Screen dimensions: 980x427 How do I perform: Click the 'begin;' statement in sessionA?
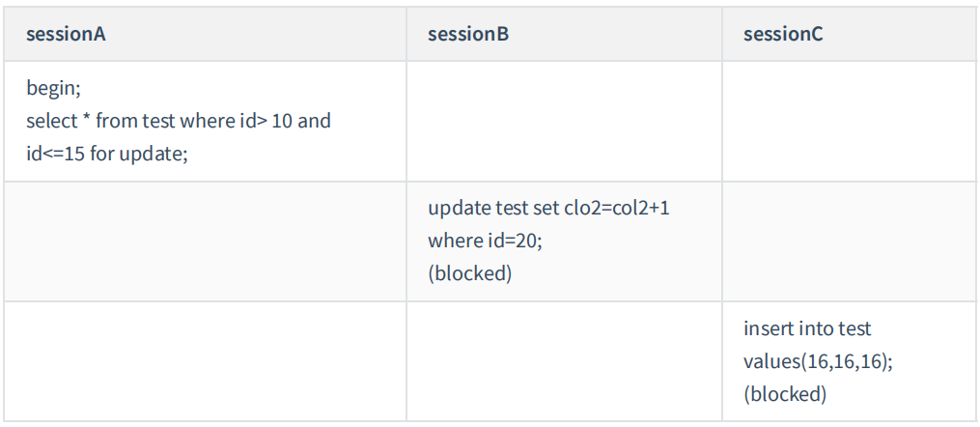[x=53, y=89]
